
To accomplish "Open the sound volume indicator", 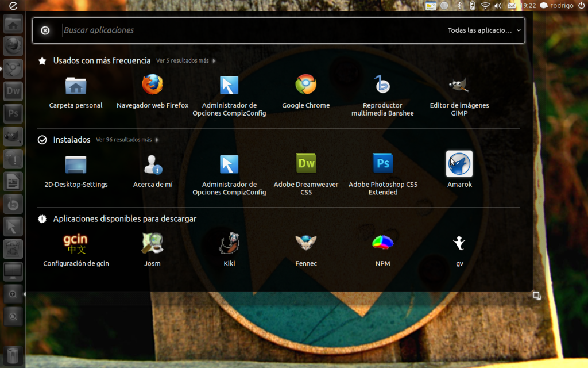I will (x=498, y=6).
